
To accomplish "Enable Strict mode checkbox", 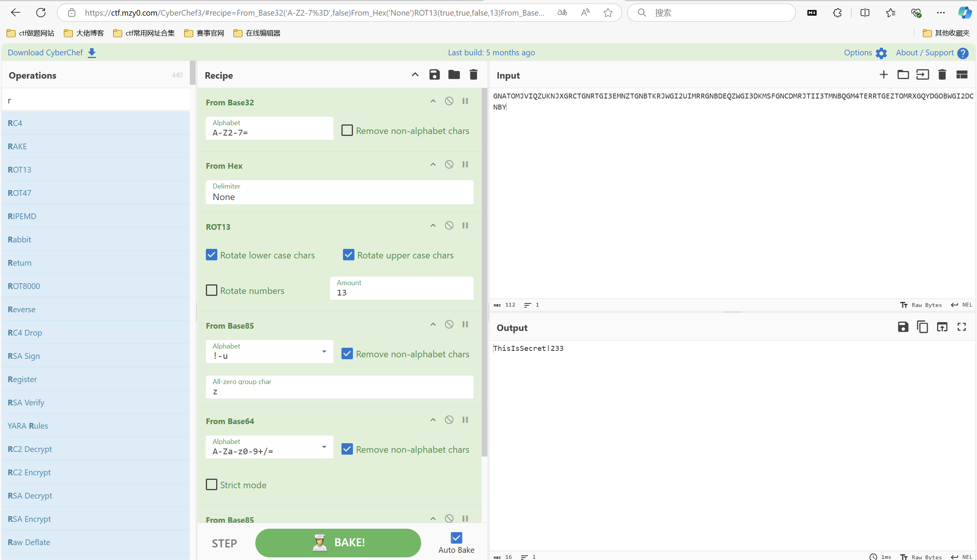I will click(x=212, y=485).
